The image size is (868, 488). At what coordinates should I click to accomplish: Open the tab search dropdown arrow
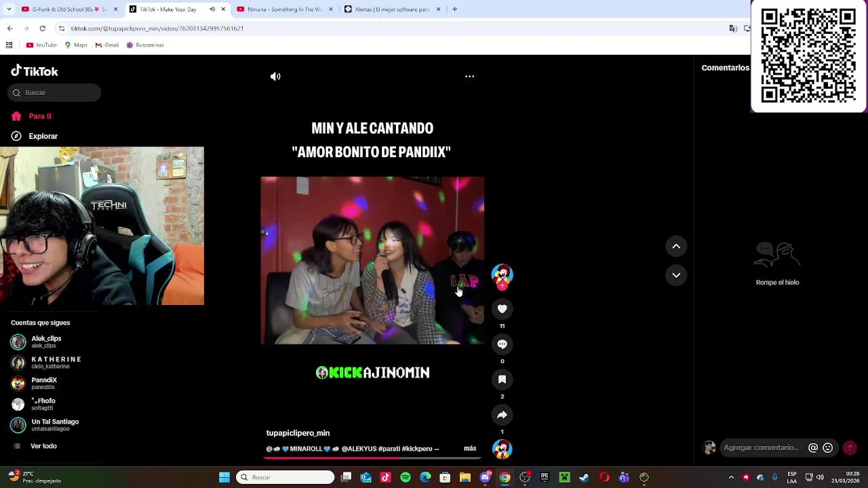[9, 9]
